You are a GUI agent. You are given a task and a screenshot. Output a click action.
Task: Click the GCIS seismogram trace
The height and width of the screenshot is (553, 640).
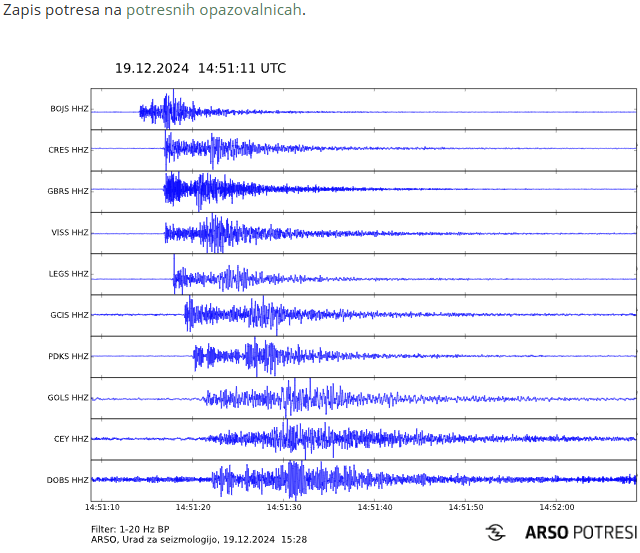coord(363,315)
